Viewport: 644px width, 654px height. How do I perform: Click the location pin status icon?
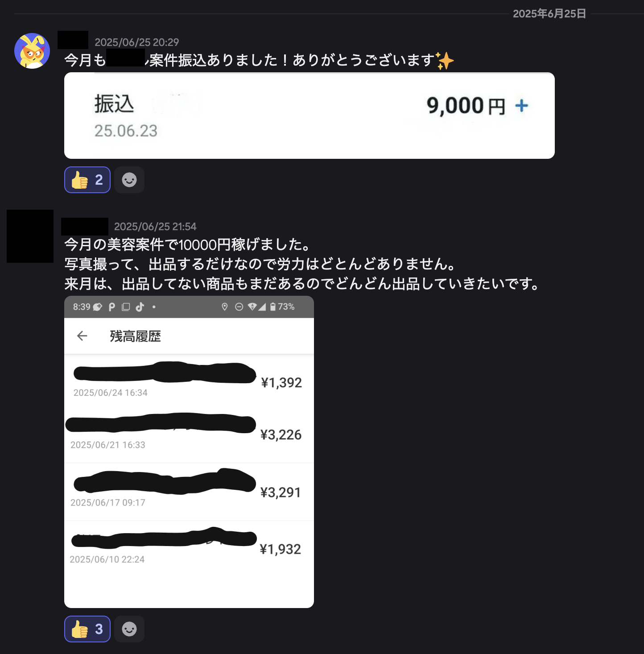[225, 306]
